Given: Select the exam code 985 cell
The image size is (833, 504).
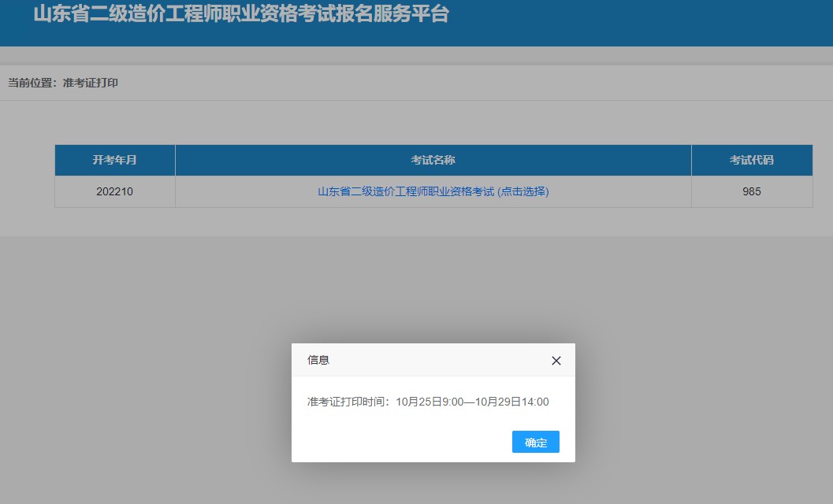Looking at the screenshot, I should [751, 191].
